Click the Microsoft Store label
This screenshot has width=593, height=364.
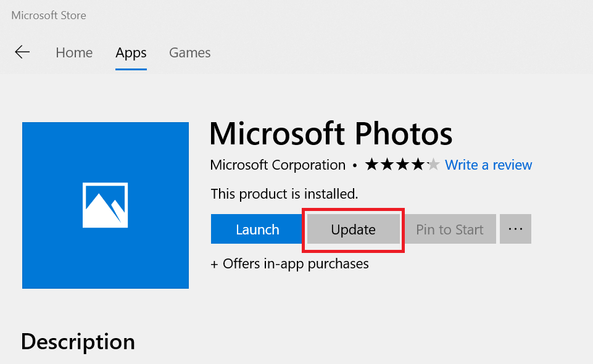48,15
